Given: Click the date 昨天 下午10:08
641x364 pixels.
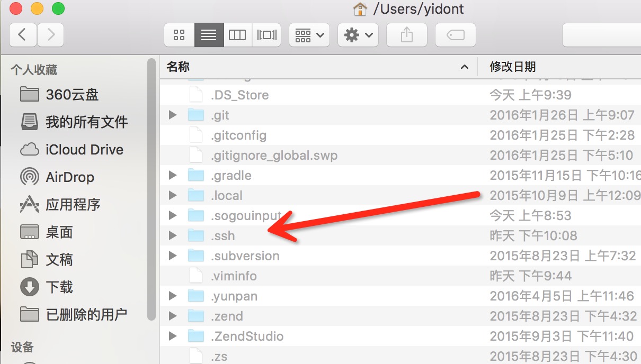Looking at the screenshot, I should [x=533, y=235].
